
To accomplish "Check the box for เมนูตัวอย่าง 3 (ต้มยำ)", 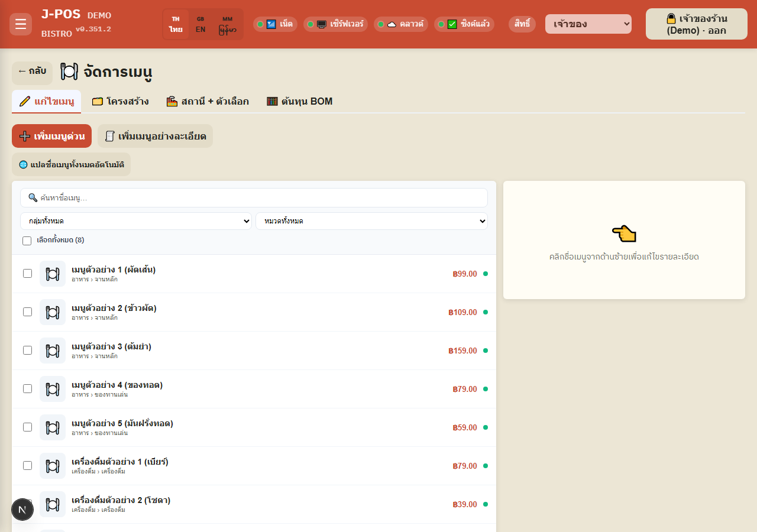I will (27, 350).
